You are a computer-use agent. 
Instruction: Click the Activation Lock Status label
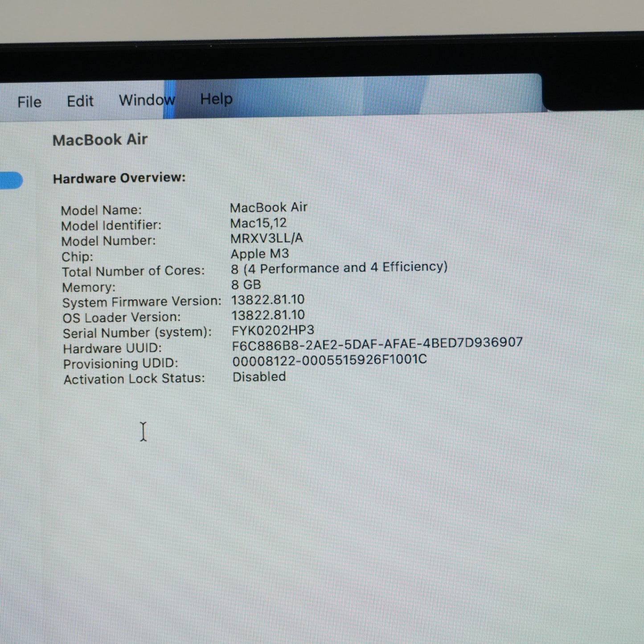[x=134, y=379]
